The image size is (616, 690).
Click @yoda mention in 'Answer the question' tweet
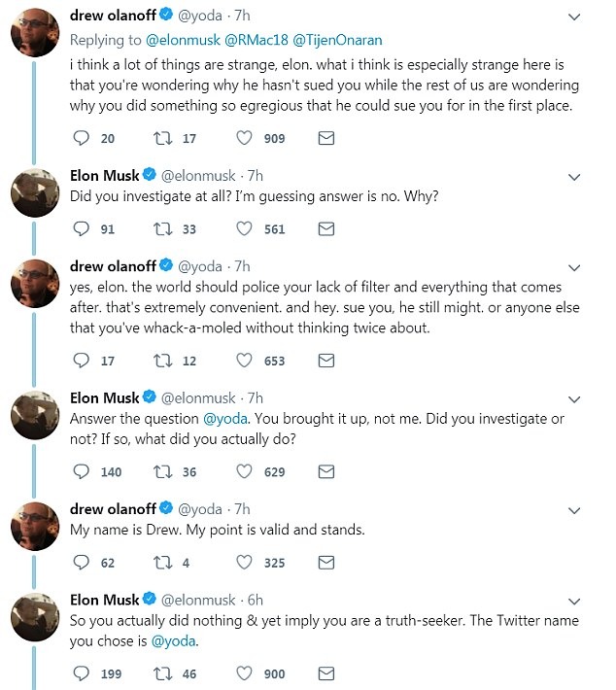click(x=223, y=419)
